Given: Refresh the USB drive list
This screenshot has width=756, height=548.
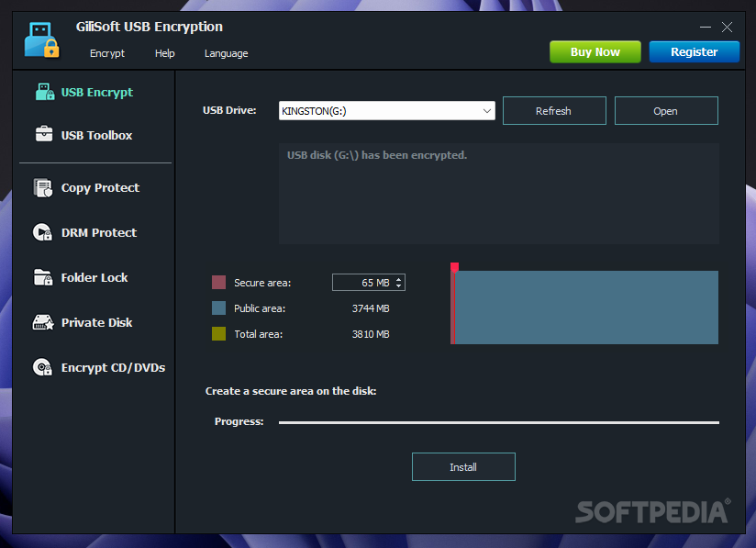Looking at the screenshot, I should (554, 110).
